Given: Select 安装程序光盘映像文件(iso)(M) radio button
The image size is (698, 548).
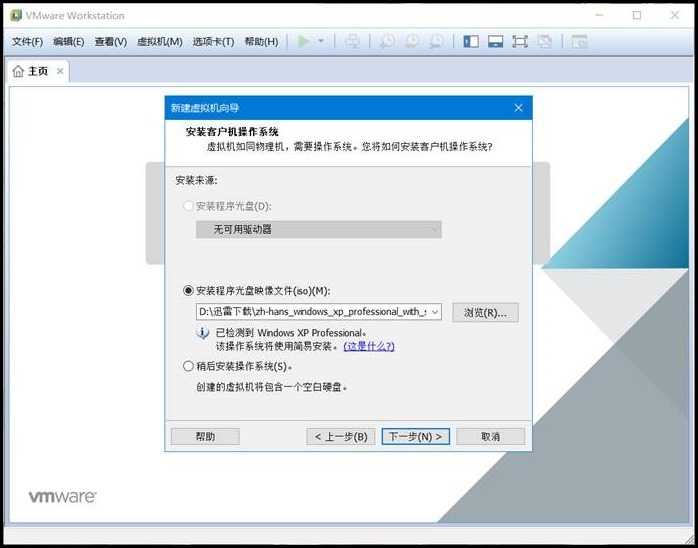Looking at the screenshot, I should (x=188, y=291).
